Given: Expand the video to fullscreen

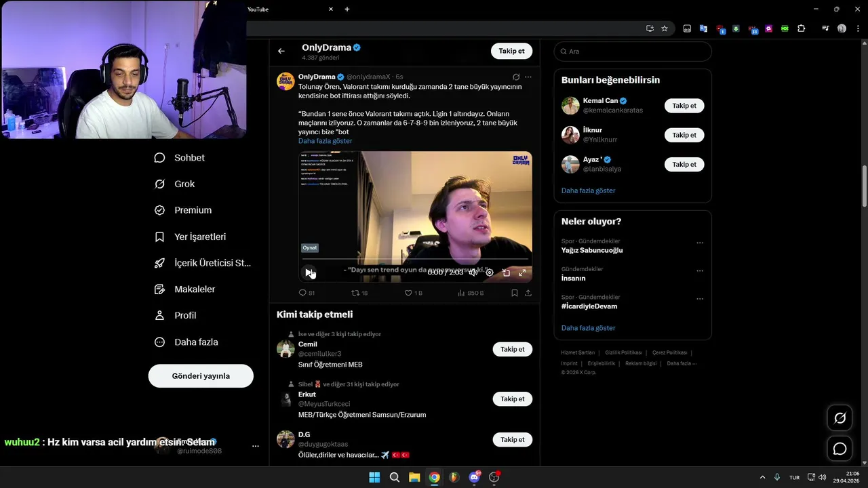Looking at the screenshot, I should point(522,272).
